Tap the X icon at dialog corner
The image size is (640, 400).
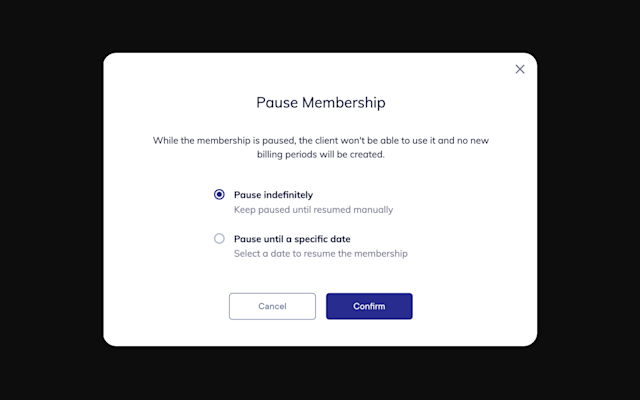click(x=520, y=69)
